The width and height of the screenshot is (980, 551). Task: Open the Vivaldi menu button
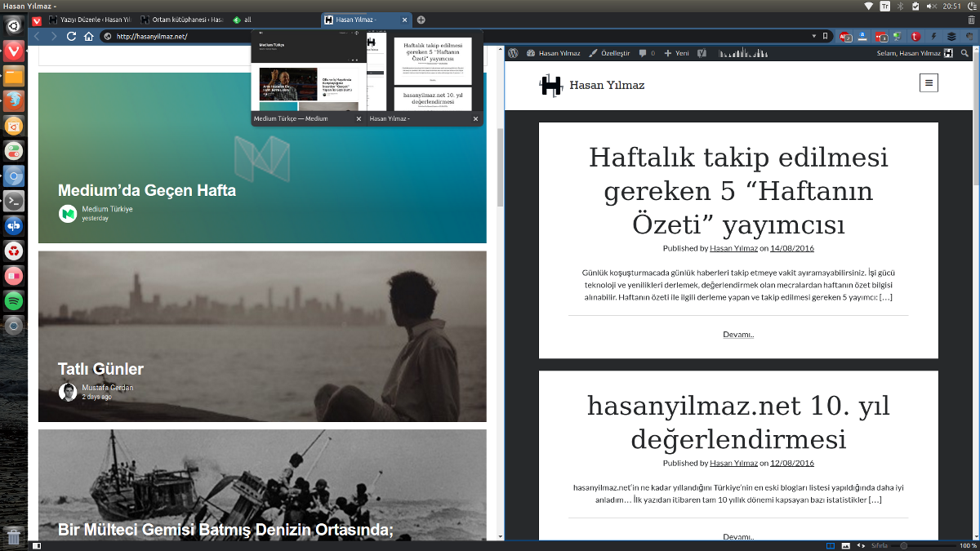[x=37, y=20]
